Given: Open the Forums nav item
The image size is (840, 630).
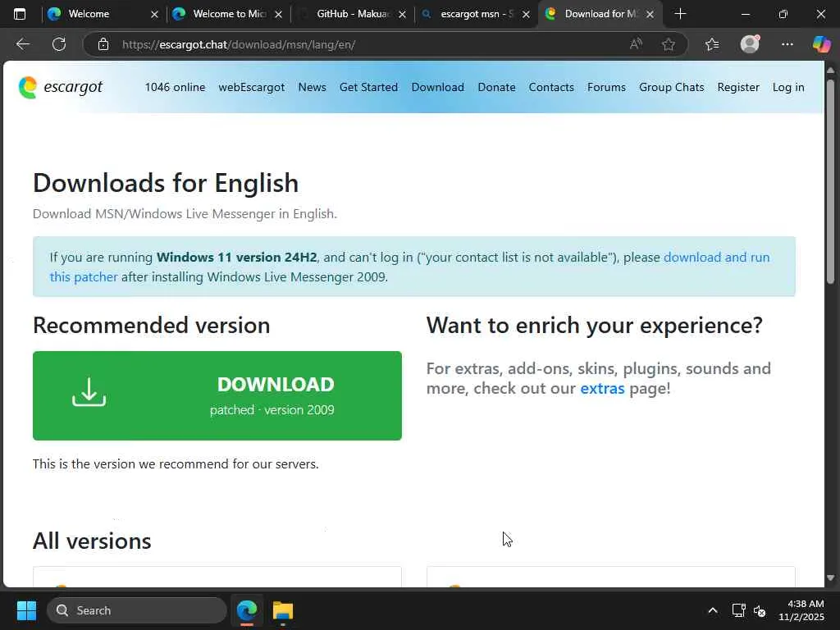Looking at the screenshot, I should (x=606, y=87).
